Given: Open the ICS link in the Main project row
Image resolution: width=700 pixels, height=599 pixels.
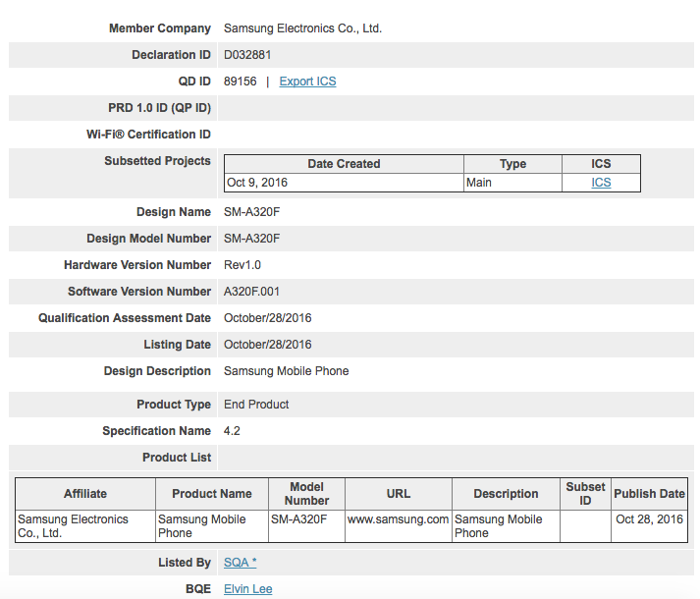Looking at the screenshot, I should click(x=601, y=183).
